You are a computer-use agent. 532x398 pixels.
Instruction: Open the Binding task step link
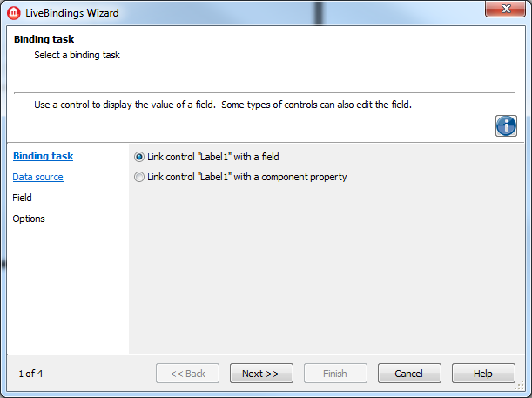(x=43, y=156)
